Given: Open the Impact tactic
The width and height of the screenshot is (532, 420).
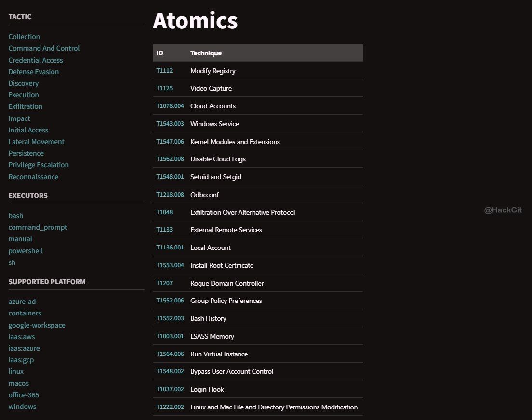Looking at the screenshot, I should click(x=19, y=118).
